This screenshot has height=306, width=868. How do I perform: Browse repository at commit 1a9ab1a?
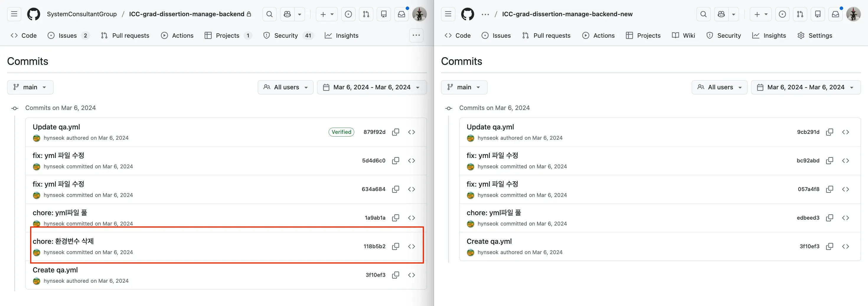(x=412, y=218)
